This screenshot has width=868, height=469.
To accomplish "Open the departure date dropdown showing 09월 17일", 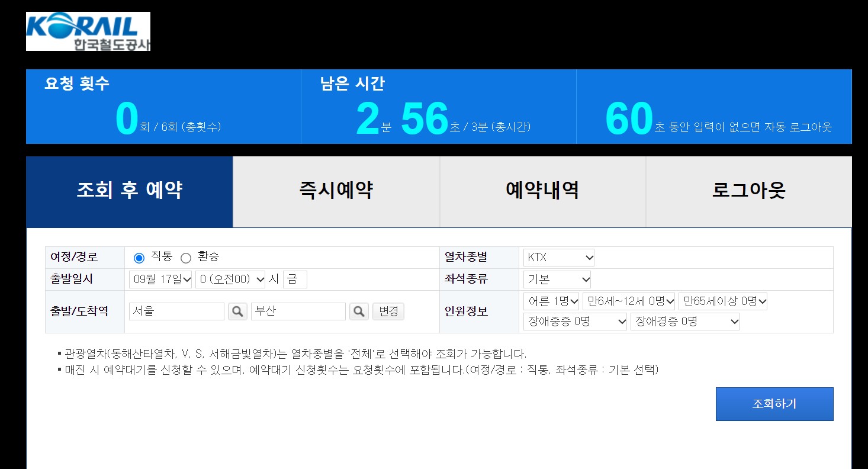I will (x=160, y=279).
